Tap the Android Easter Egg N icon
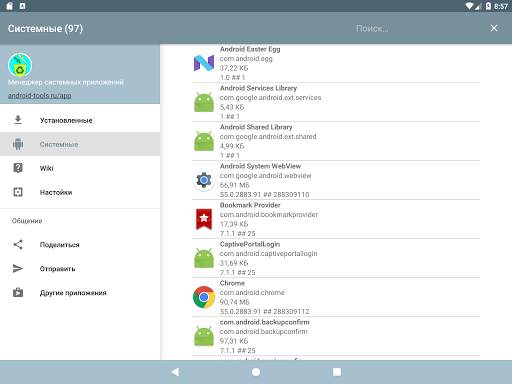This screenshot has height=384, width=512. (204, 63)
